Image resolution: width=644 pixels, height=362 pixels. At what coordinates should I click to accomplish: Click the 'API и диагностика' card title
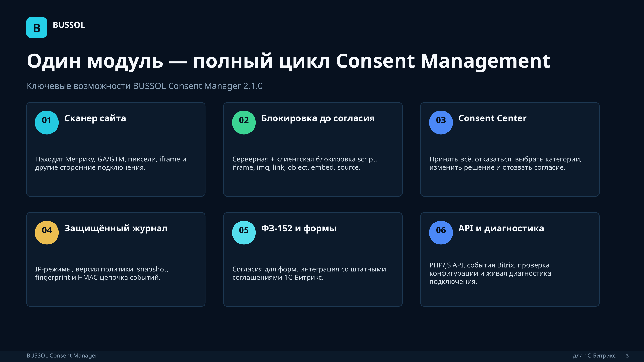(501, 229)
